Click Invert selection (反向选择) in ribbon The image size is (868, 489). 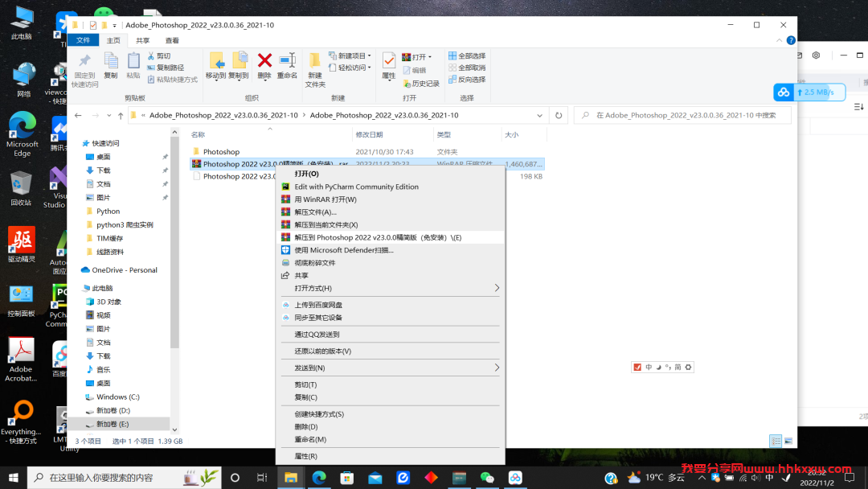[x=467, y=80]
